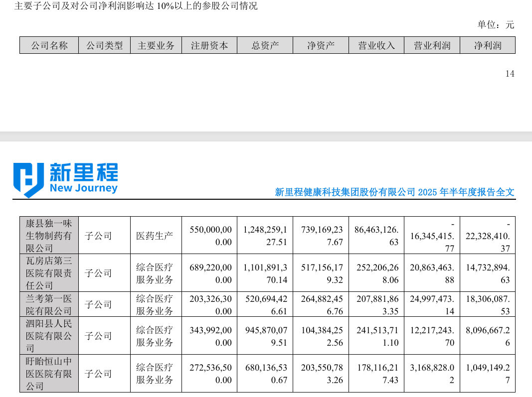Click page number 14
The image size is (532, 397).
click(510, 74)
